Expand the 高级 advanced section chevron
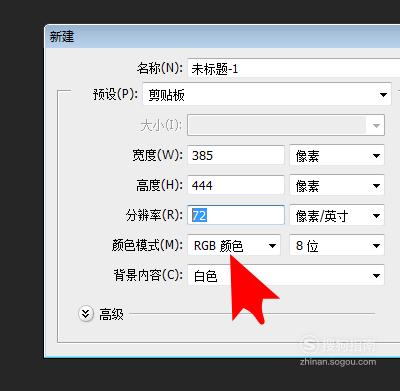The image size is (400, 391). click(86, 314)
